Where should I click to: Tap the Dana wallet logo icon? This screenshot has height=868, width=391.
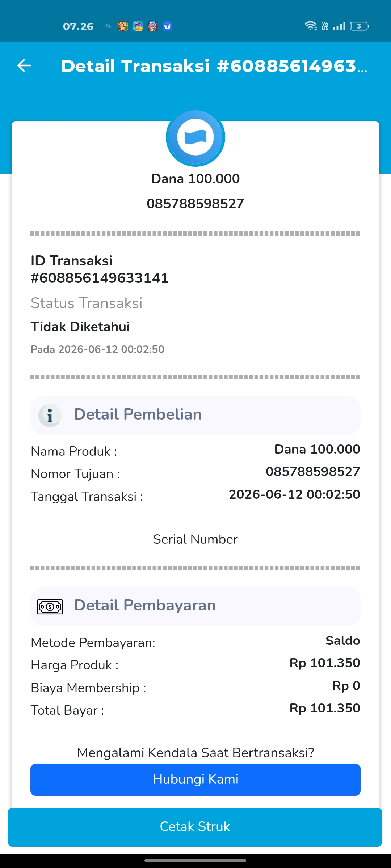[x=195, y=138]
